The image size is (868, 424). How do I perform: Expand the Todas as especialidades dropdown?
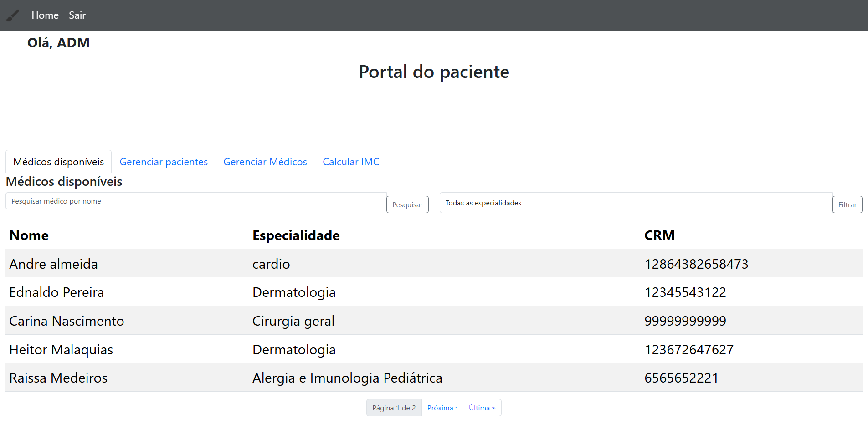pyautogui.click(x=636, y=203)
